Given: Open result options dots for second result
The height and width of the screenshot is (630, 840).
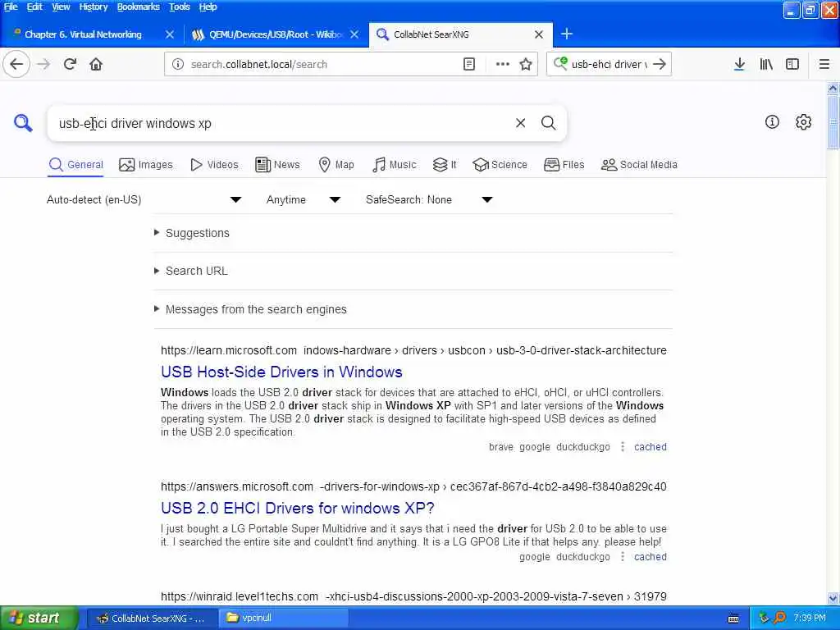Looking at the screenshot, I should click(x=622, y=557).
